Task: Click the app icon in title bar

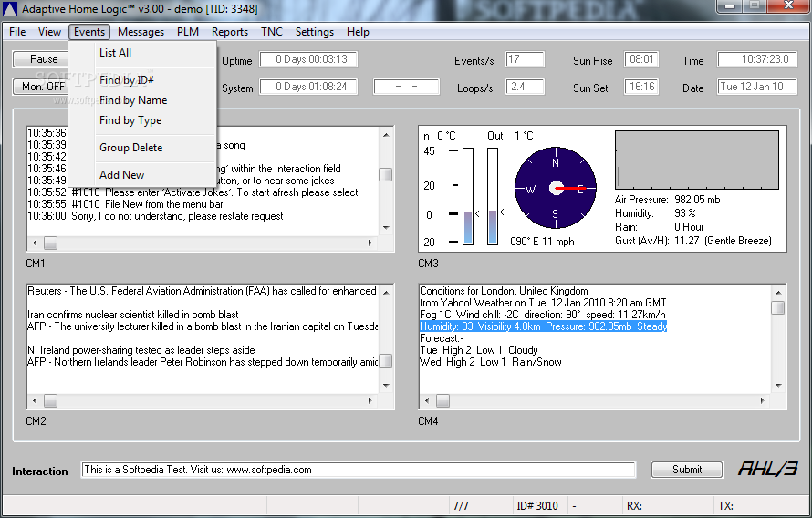Action: tap(10, 9)
